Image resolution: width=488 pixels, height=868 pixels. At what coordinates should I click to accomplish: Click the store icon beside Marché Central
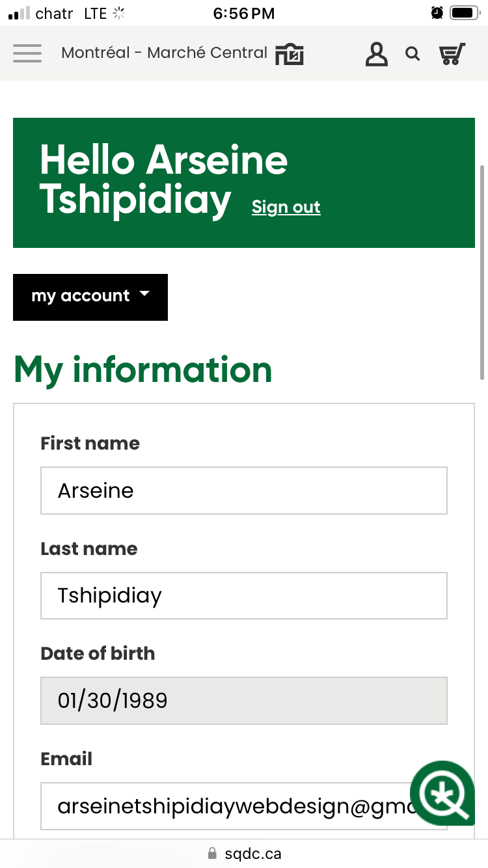click(290, 55)
